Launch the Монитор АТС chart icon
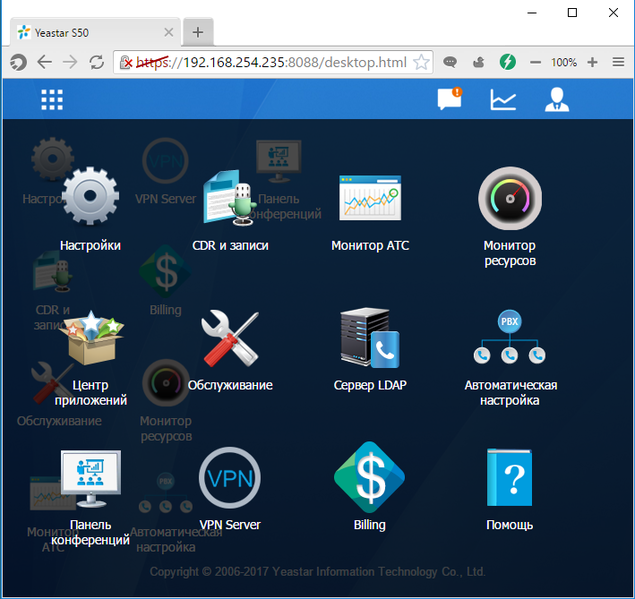The width and height of the screenshot is (635, 599). [x=370, y=198]
